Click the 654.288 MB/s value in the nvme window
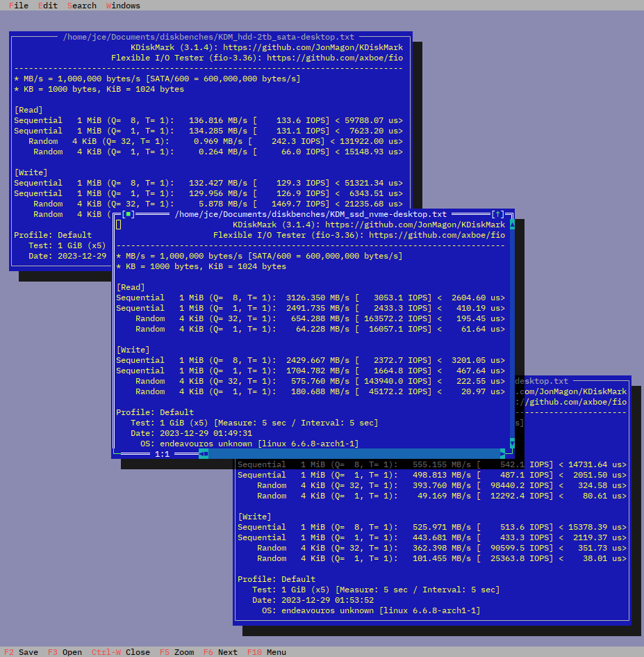644x657 pixels. coord(320,318)
